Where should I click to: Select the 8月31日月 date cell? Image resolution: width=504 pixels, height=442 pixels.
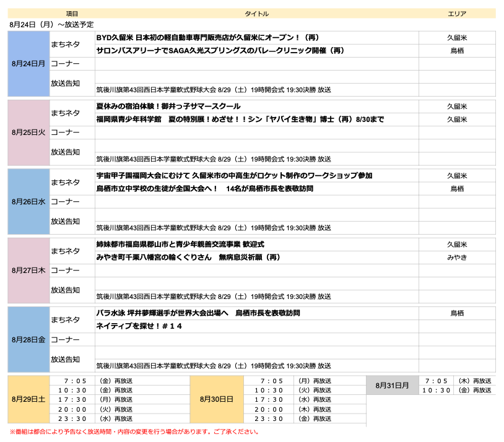click(393, 385)
